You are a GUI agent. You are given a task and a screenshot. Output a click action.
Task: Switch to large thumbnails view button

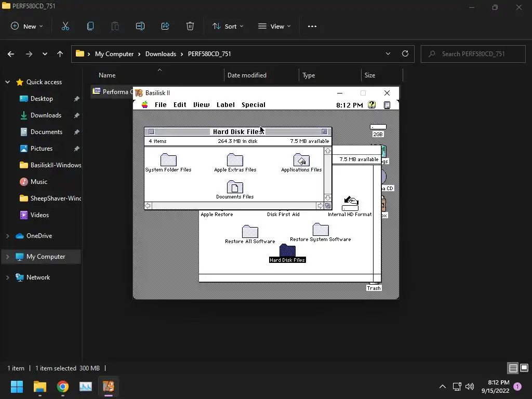point(524,368)
